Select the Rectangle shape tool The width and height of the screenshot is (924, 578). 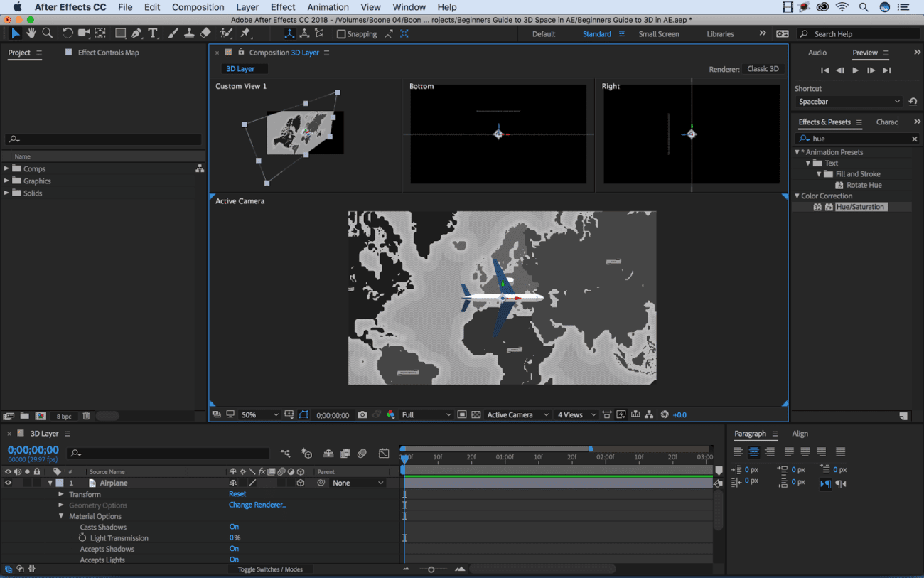[x=121, y=33]
